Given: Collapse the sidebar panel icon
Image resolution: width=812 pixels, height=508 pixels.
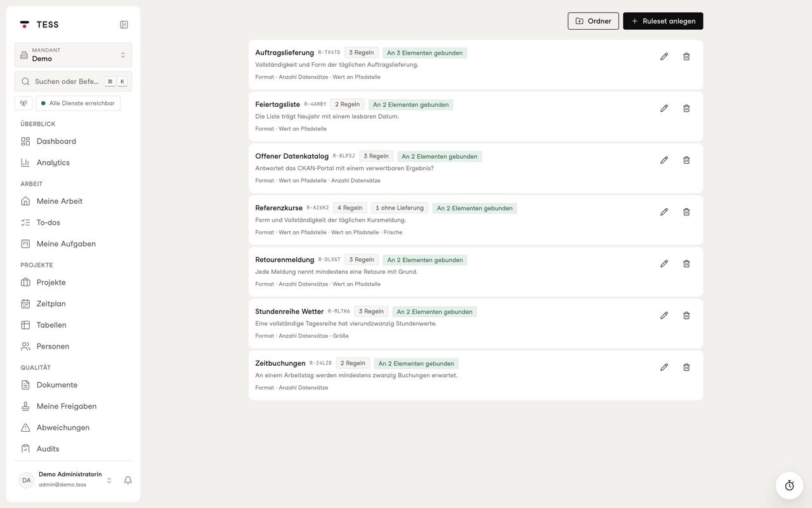Looking at the screenshot, I should pyautogui.click(x=124, y=25).
